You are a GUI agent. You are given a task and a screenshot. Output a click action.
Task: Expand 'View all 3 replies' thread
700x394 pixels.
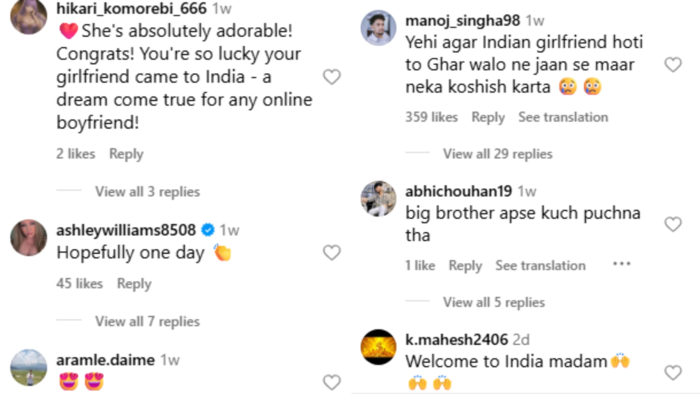[147, 191]
